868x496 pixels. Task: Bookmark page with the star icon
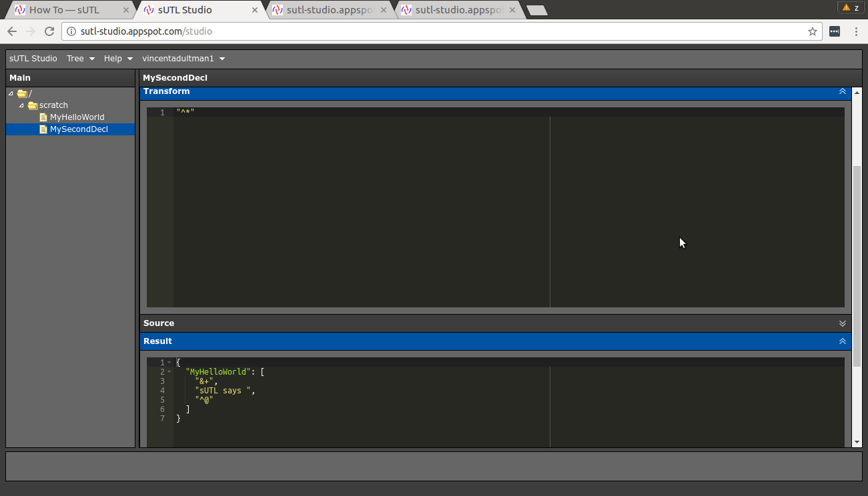813,31
